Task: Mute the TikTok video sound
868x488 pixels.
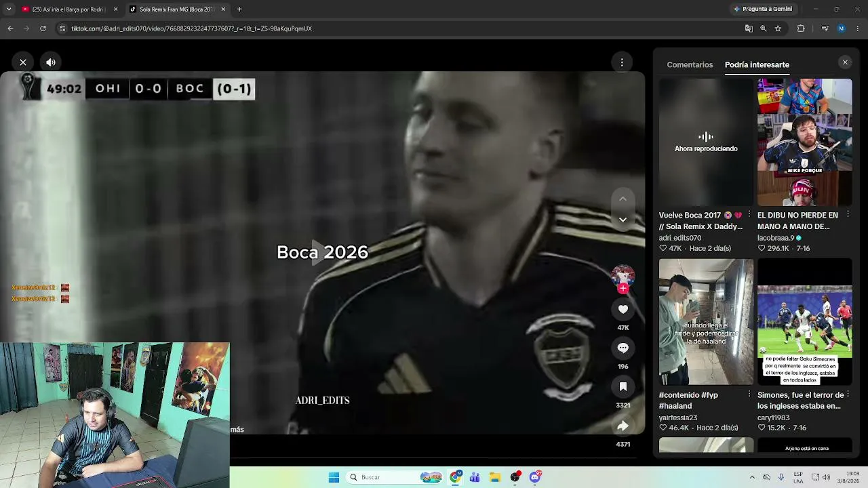Action: pos(51,62)
